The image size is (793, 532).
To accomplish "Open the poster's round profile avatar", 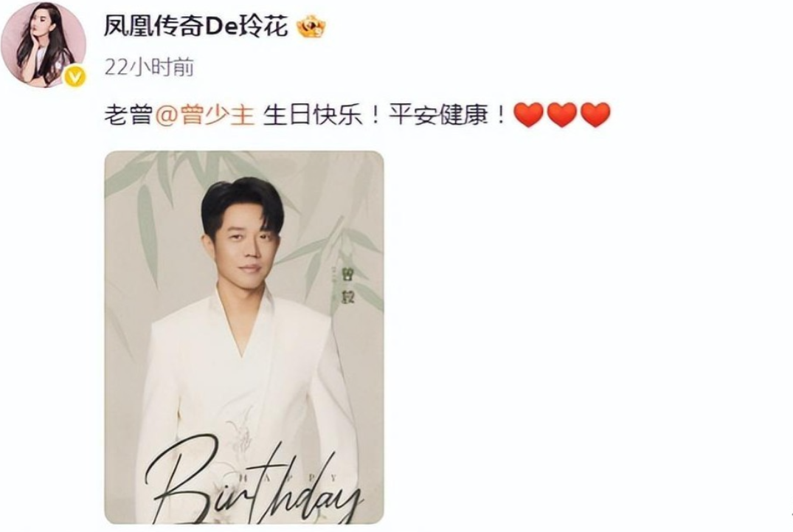I will [44, 44].
